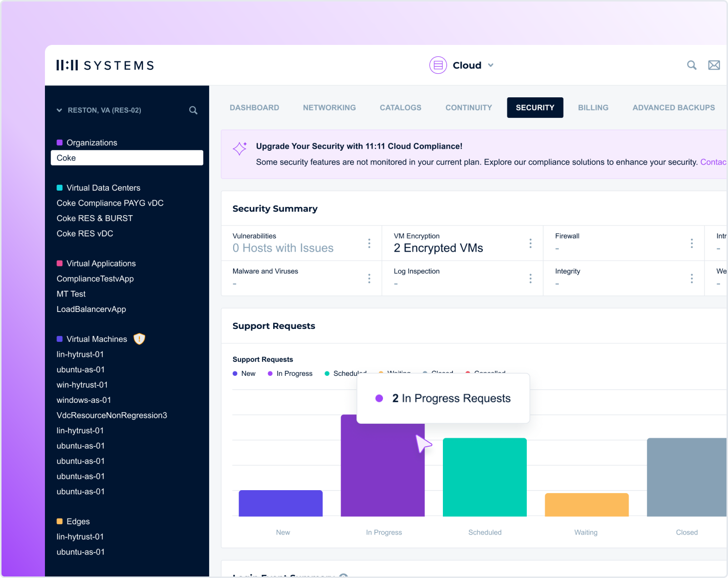Open the Advanced Backups tab

[x=674, y=107]
